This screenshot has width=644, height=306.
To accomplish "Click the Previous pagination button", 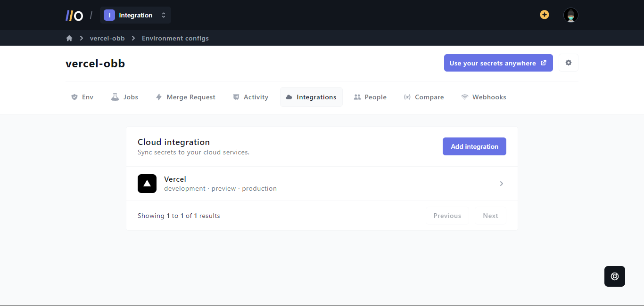I will tap(447, 216).
